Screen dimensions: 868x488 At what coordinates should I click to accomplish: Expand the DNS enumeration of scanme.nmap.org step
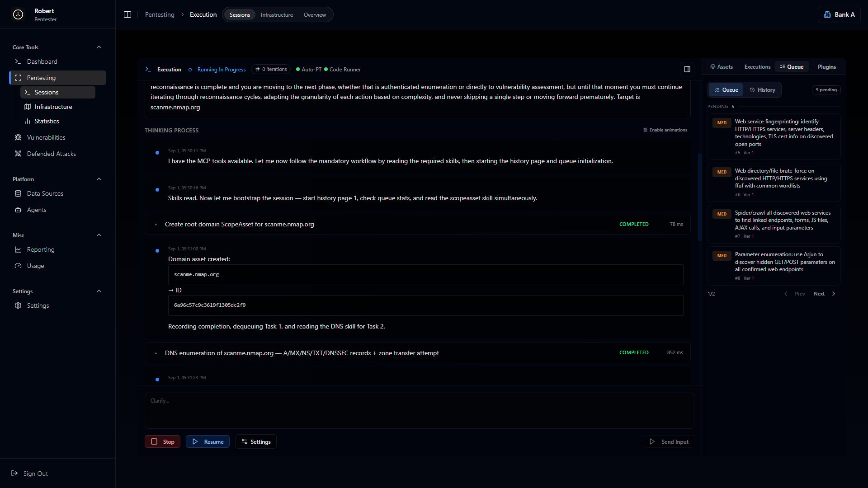417,353
